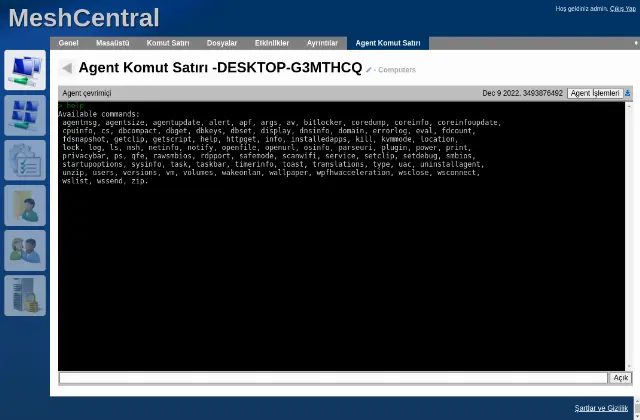Go back using the left arrow icon
This screenshot has height=420, width=640.
[67, 68]
